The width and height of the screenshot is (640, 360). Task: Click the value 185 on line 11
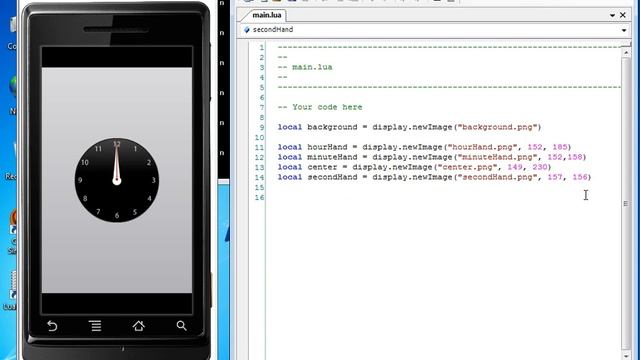560,147
